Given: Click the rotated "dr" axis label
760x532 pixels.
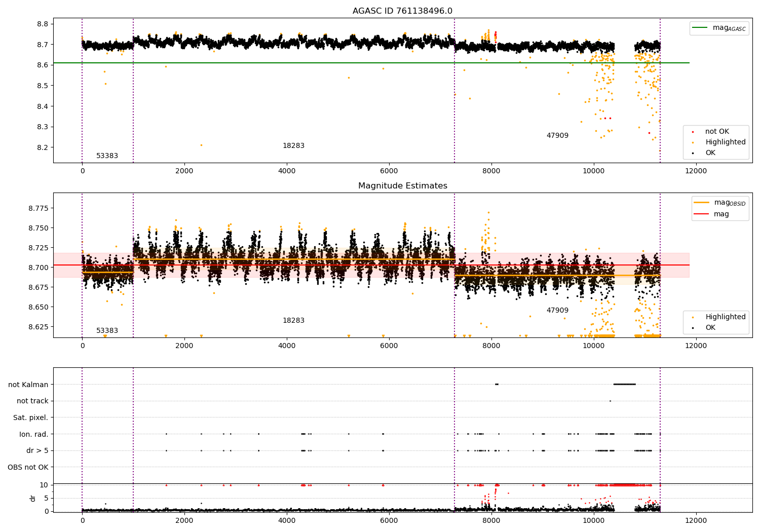Looking at the screenshot, I should point(33,498).
